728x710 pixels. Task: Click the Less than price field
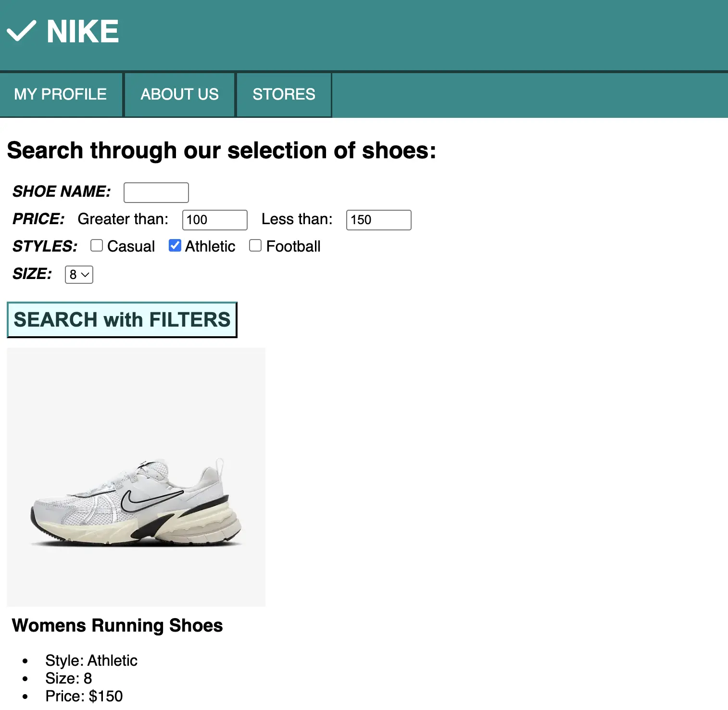(379, 220)
